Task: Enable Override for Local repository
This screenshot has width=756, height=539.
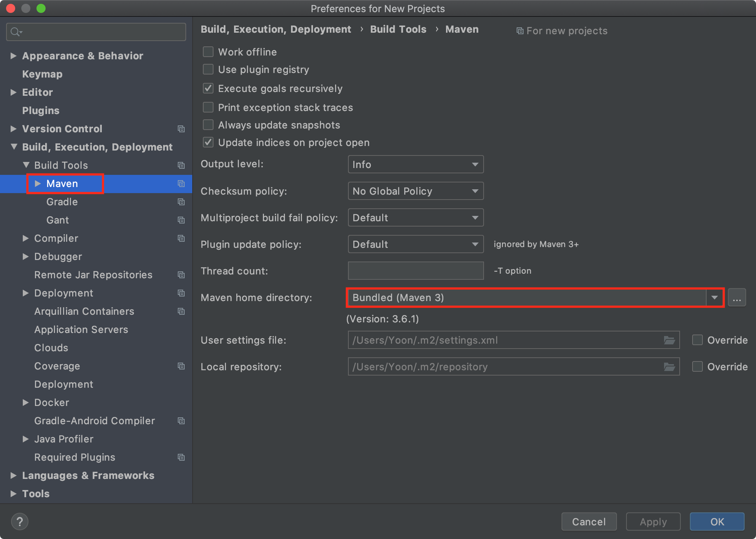Action: click(x=697, y=366)
